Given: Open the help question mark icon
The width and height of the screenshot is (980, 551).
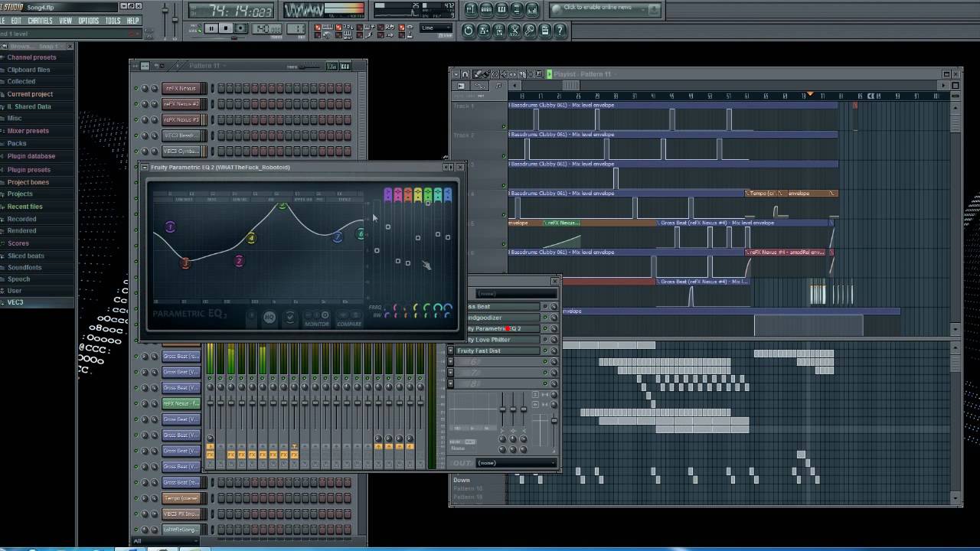Looking at the screenshot, I should (x=560, y=30).
